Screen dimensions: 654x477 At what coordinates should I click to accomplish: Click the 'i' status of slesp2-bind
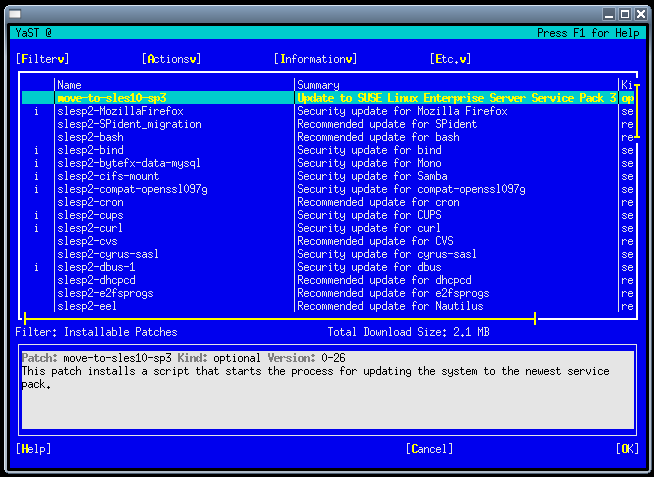pos(36,150)
